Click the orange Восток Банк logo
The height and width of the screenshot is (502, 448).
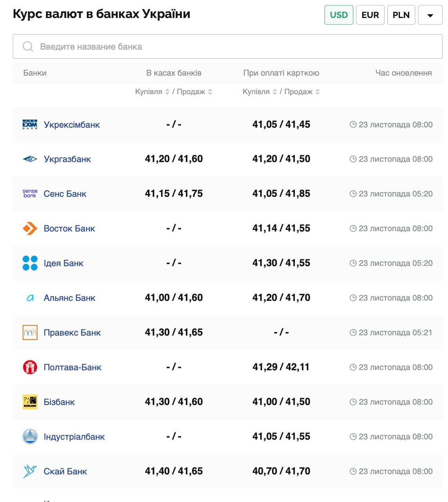(30, 229)
